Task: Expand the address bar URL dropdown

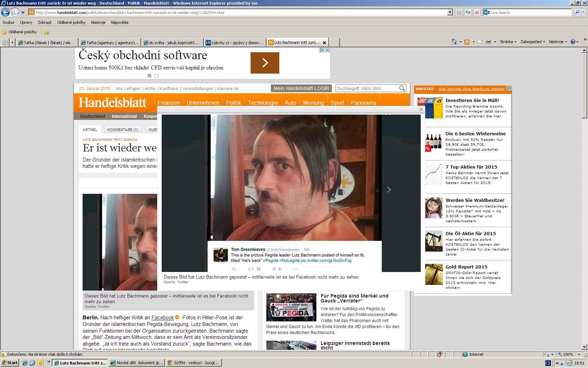Action: pos(450,13)
